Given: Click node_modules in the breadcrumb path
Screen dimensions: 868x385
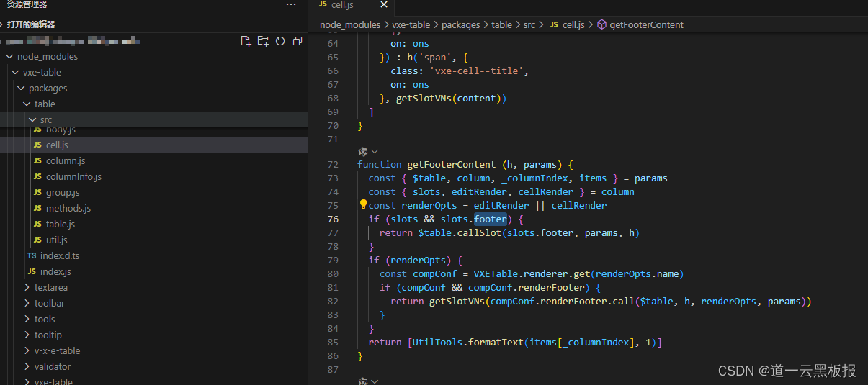Looking at the screenshot, I should pyautogui.click(x=350, y=24).
